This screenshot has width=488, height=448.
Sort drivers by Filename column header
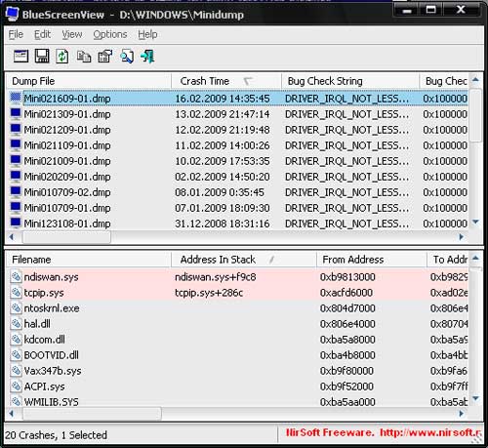89,260
